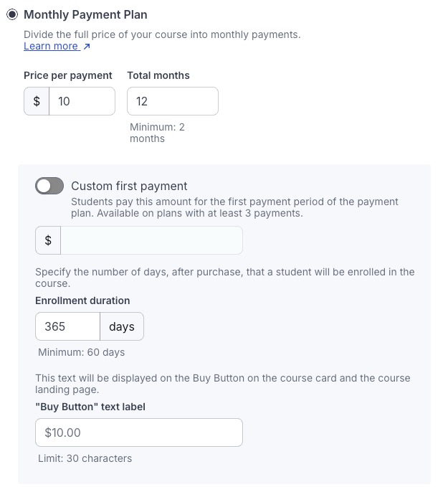Click the Enrollment duration field showing 365
The width and height of the screenshot is (448, 487).
67,326
